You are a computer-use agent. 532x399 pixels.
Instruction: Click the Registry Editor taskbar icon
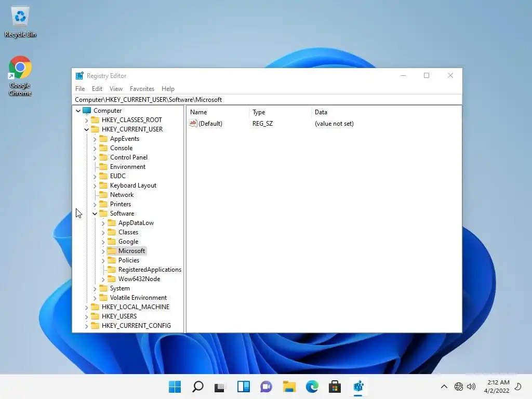point(358,387)
